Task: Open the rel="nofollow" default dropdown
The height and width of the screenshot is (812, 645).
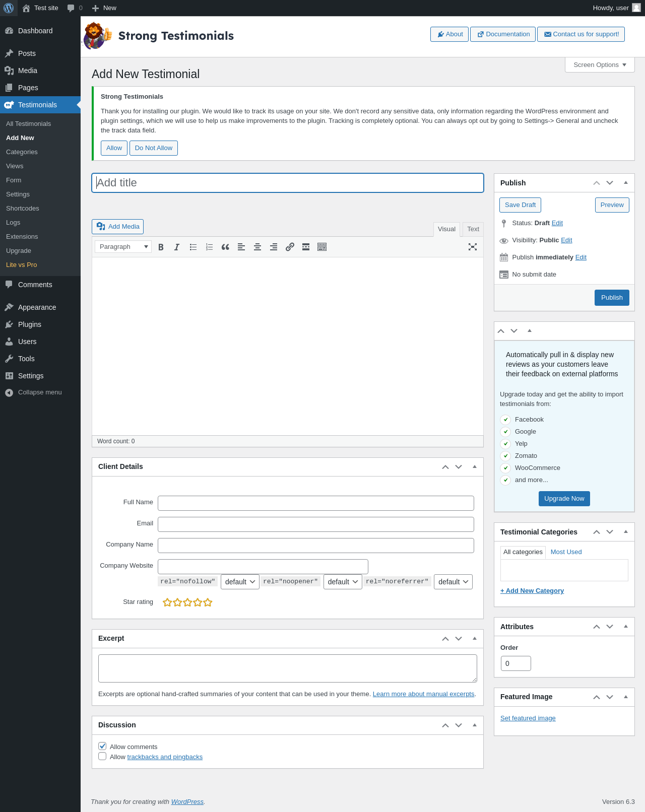Action: (240, 582)
